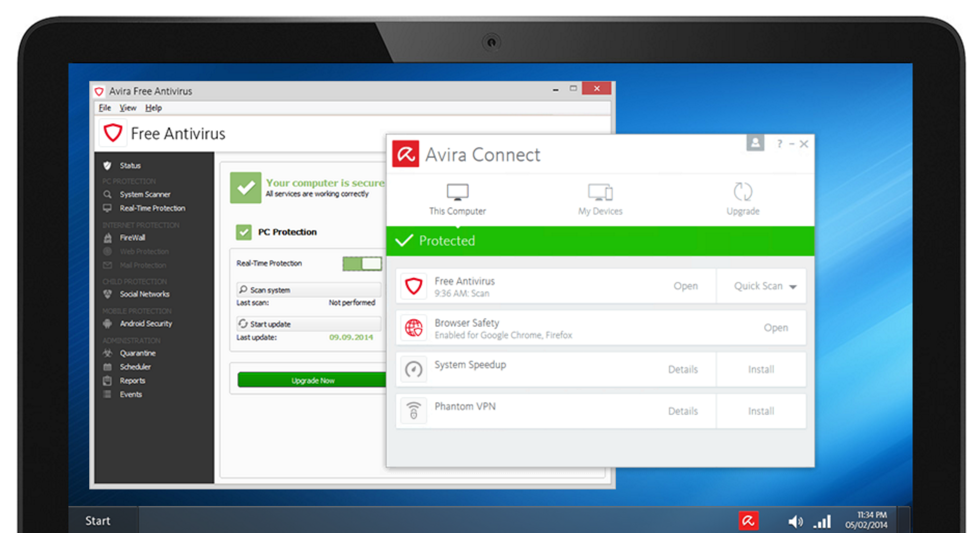Click the Events list icon
The height and width of the screenshot is (533, 980).
click(107, 395)
